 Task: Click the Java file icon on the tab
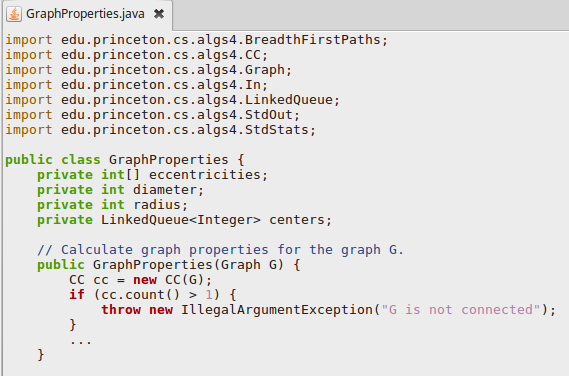click(14, 15)
